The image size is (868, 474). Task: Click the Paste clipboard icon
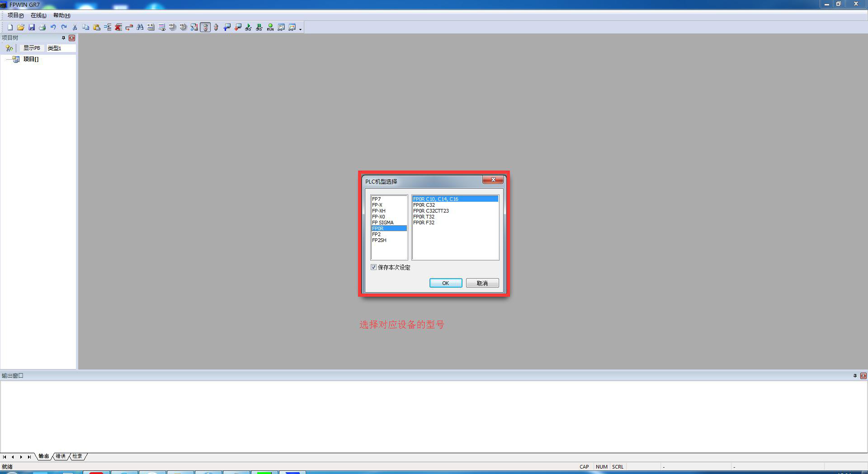97,28
